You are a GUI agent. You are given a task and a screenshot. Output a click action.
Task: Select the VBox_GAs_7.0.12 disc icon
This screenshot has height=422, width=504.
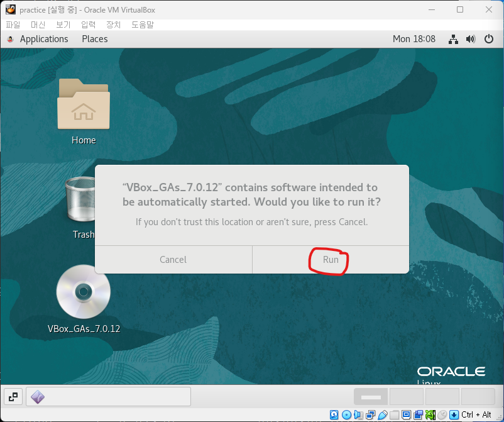point(84,291)
